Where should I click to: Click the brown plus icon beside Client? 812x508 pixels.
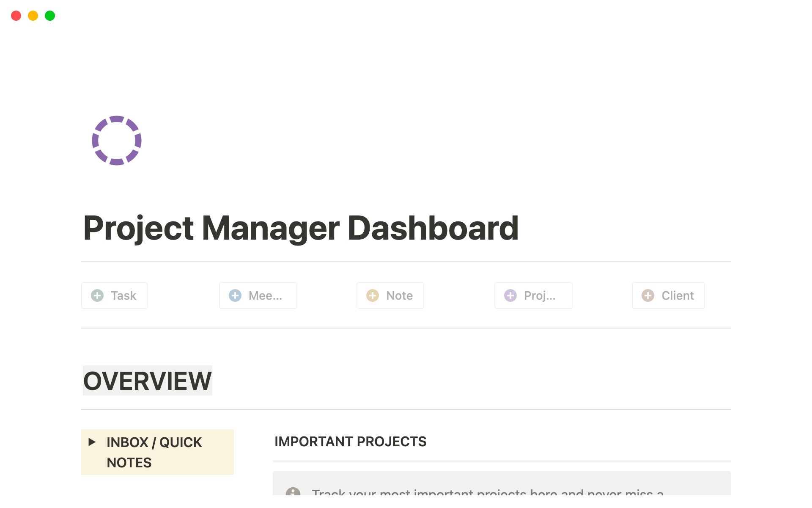(x=648, y=295)
